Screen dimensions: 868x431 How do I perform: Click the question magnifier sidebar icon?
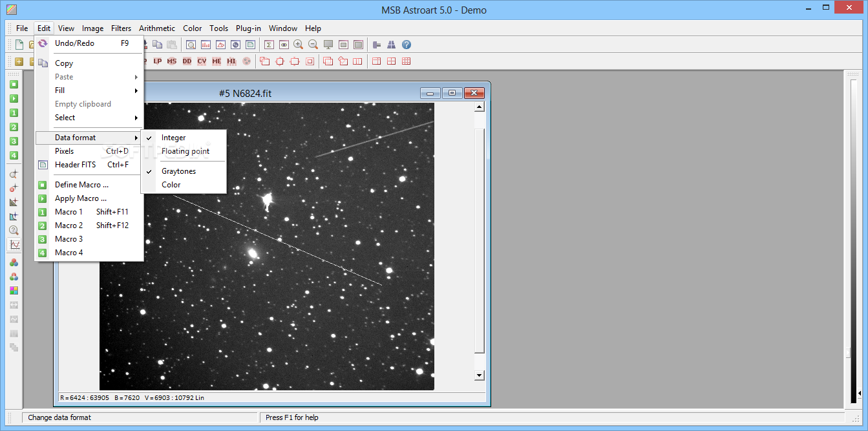click(14, 231)
